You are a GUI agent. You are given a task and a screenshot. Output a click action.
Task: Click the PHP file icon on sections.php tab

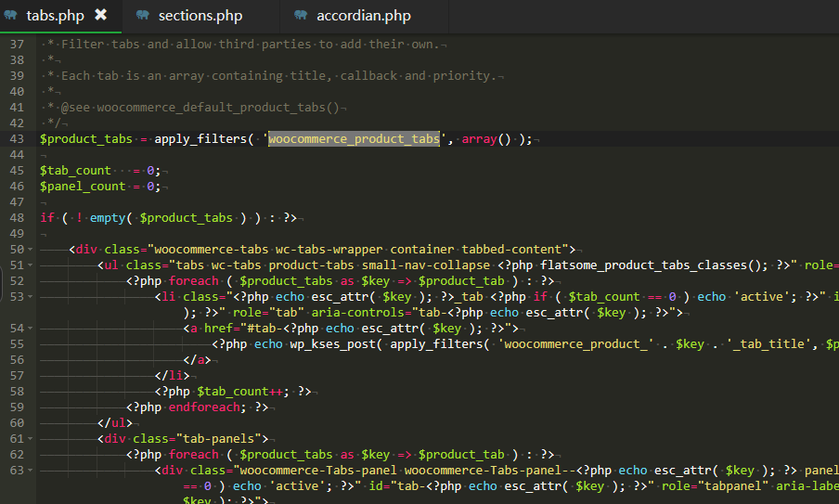coord(142,16)
